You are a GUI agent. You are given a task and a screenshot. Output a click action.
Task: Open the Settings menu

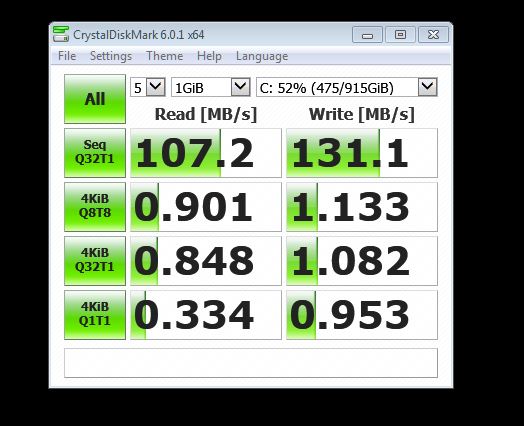[111, 56]
